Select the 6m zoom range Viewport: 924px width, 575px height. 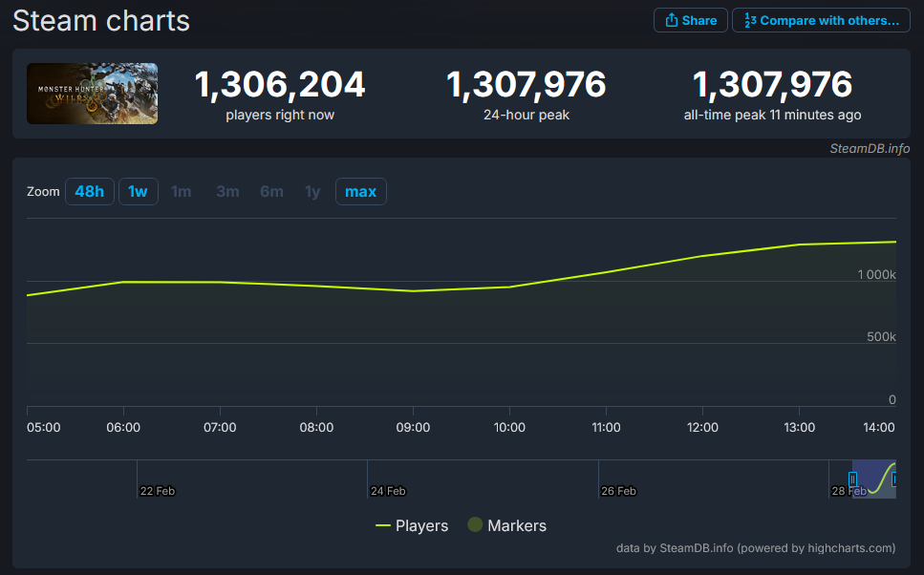[271, 191]
